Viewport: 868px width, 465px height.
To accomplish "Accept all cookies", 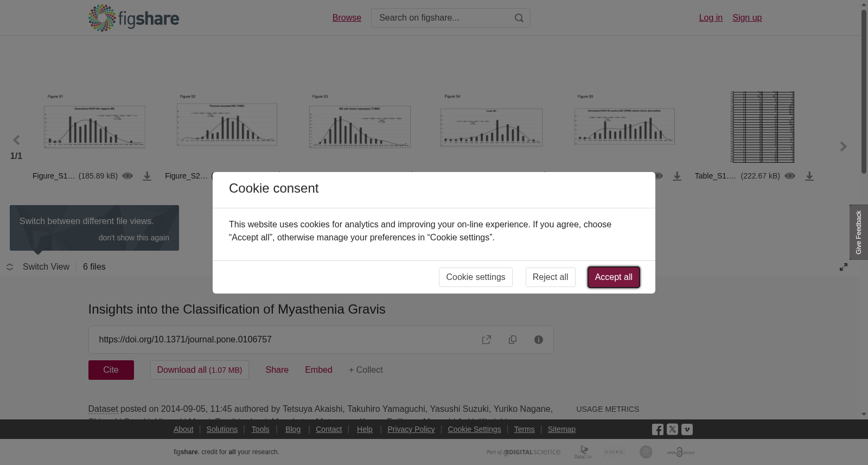I will (x=614, y=277).
